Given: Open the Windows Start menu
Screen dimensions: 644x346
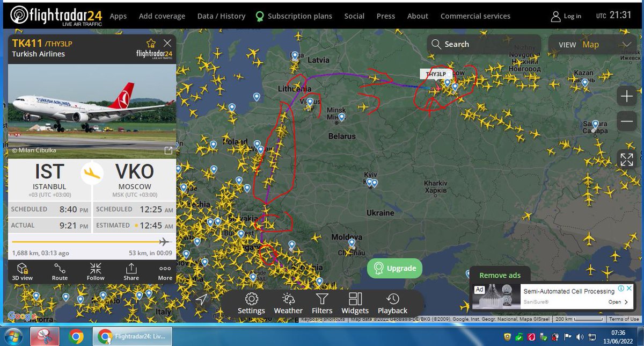Looking at the screenshot, I should [x=13, y=336].
